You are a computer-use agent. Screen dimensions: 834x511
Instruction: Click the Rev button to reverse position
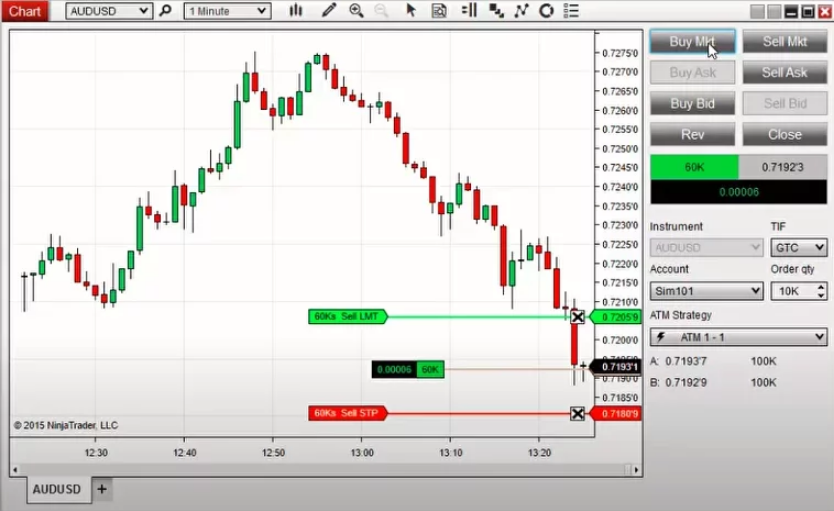[692, 134]
